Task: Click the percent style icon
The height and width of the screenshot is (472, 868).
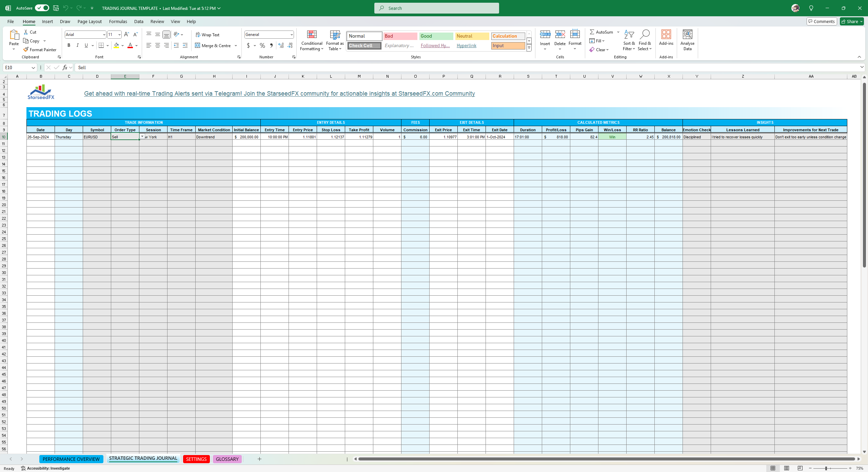Action: click(x=262, y=45)
